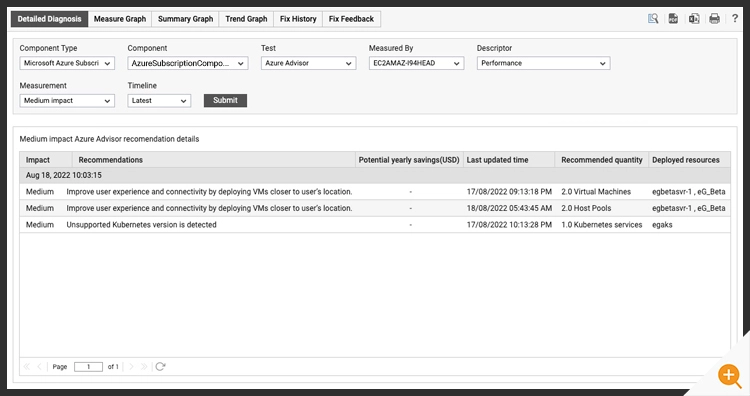Click the Medium impact Azure Advisor recomendation details heading
This screenshot has width=750, height=396.
click(109, 139)
